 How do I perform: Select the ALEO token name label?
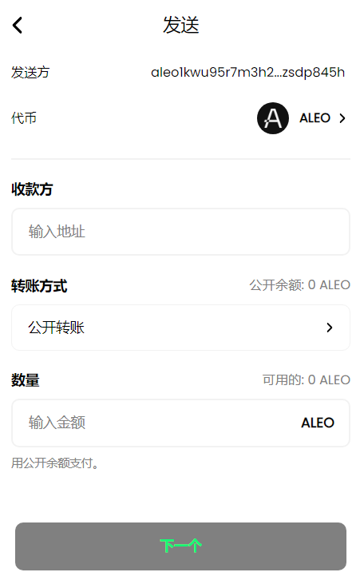click(x=315, y=118)
